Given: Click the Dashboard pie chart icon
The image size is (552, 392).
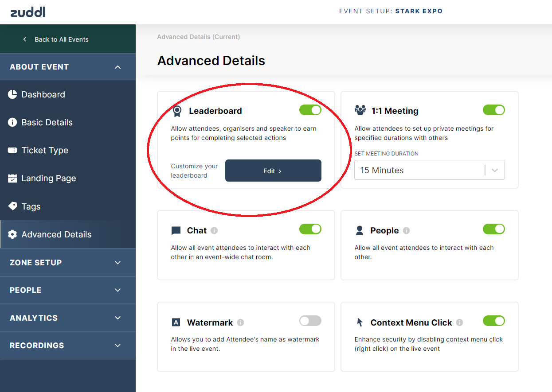Looking at the screenshot, I should point(12,94).
